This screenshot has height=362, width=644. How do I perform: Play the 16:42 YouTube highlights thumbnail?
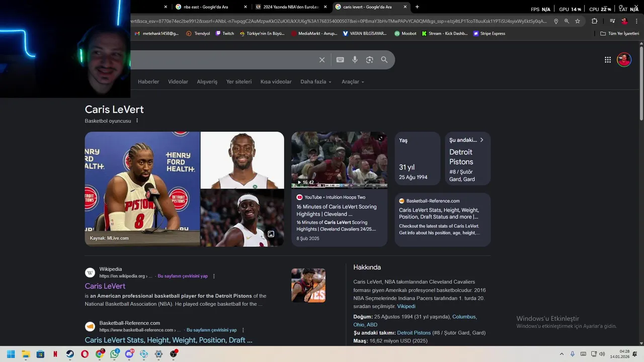tap(339, 160)
